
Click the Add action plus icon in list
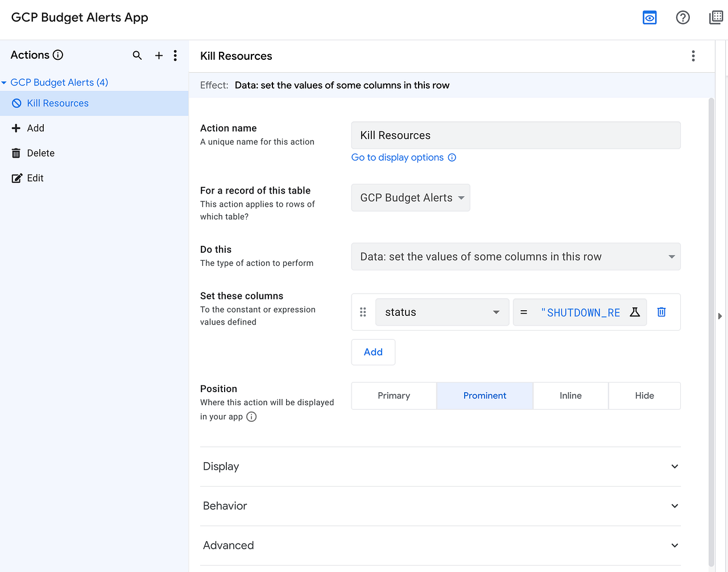(x=16, y=128)
